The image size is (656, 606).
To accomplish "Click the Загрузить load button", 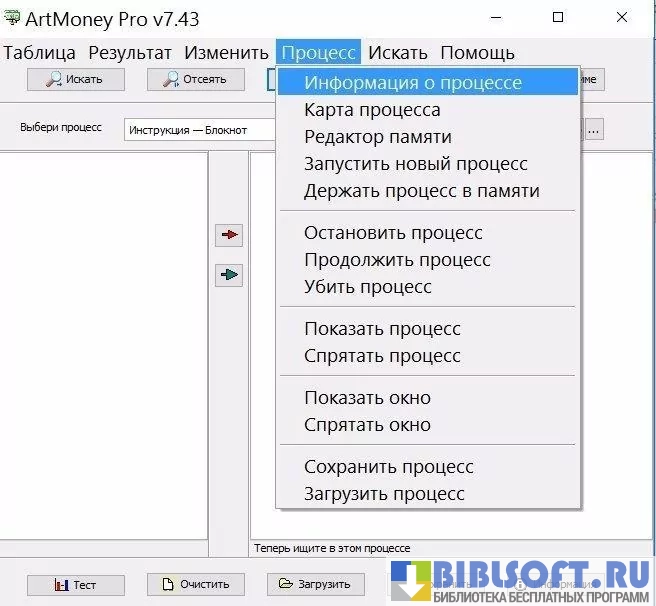I will click(315, 584).
